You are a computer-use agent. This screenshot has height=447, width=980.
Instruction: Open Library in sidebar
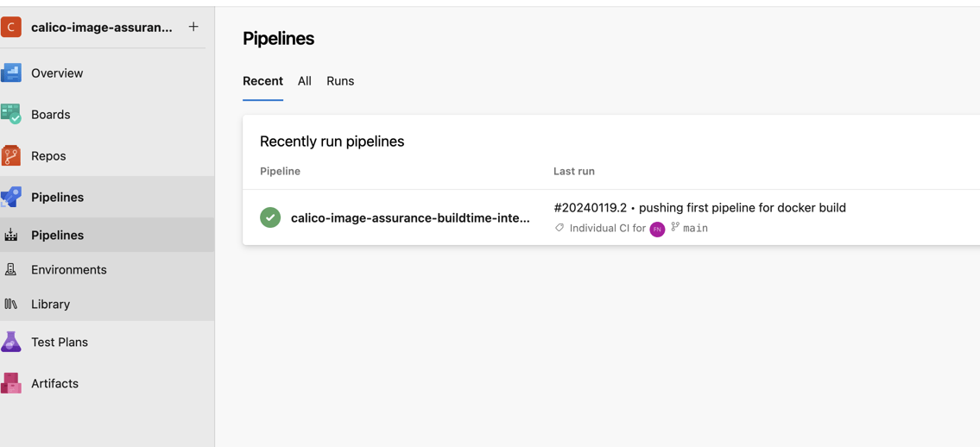51,304
